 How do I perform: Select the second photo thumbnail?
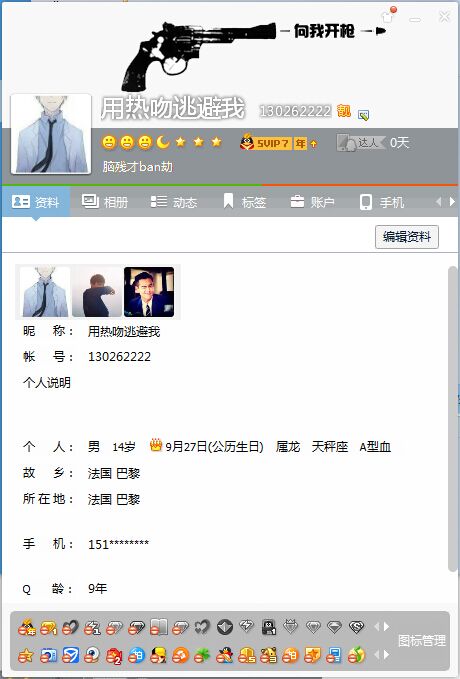97,292
